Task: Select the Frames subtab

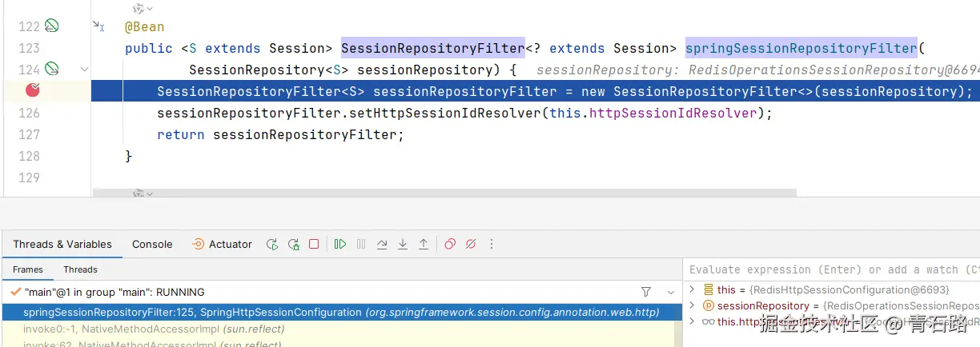Action: pos(28,269)
